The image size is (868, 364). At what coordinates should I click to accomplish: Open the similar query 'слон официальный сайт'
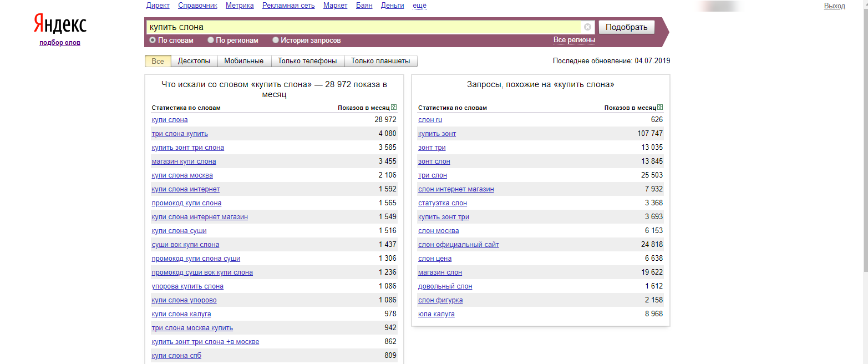(x=459, y=245)
